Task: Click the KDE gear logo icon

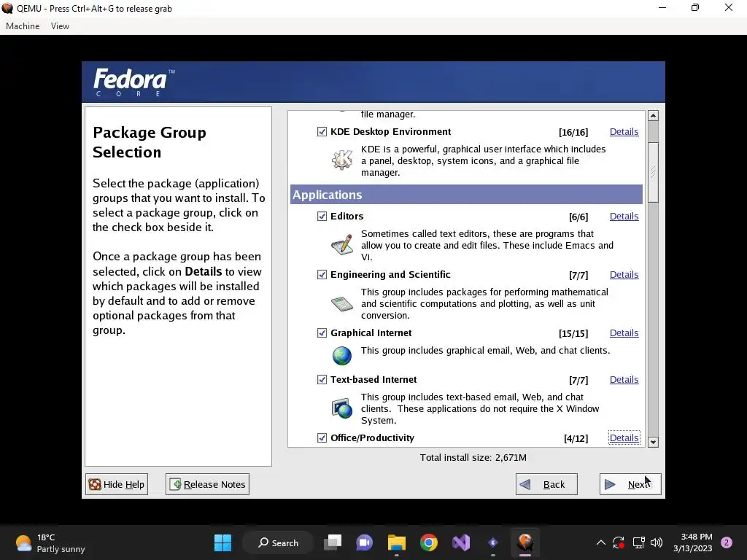Action: click(342, 160)
